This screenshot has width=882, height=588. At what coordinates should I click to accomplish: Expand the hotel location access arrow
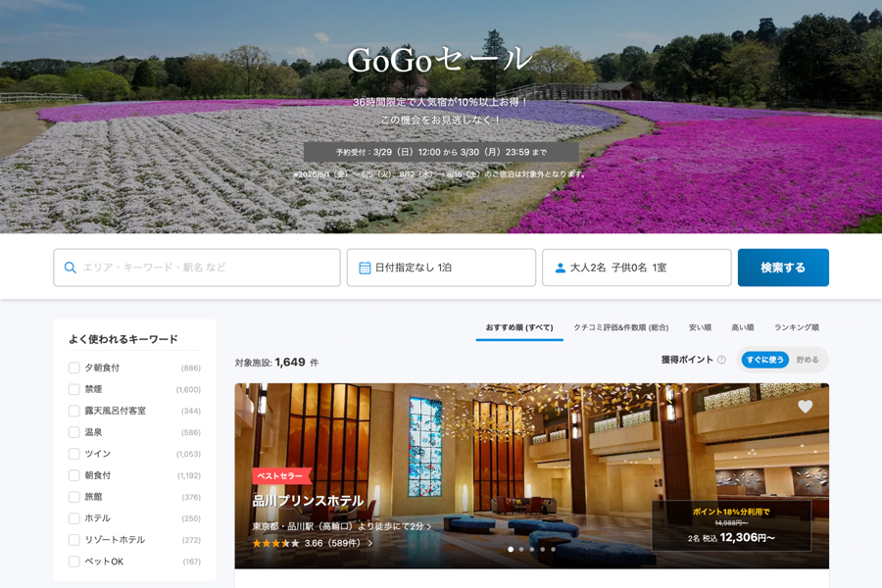pos(429,526)
